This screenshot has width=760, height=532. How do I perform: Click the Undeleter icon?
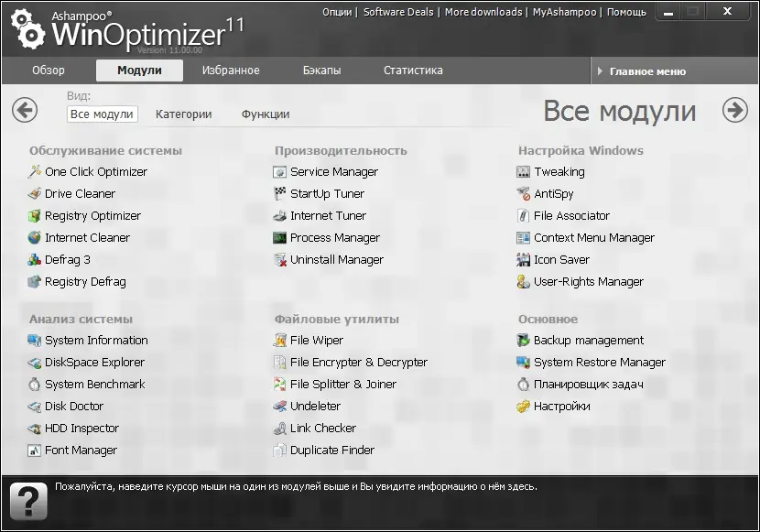[x=279, y=406]
